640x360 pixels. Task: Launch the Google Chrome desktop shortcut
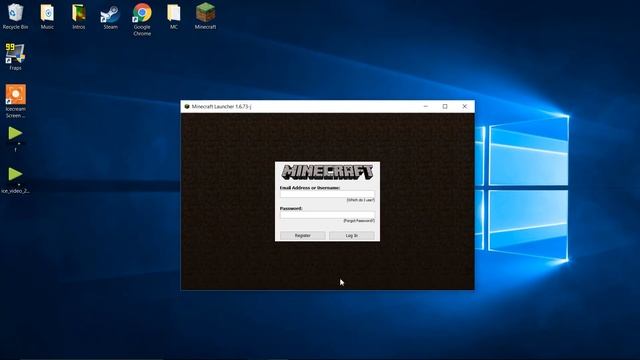(x=142, y=20)
